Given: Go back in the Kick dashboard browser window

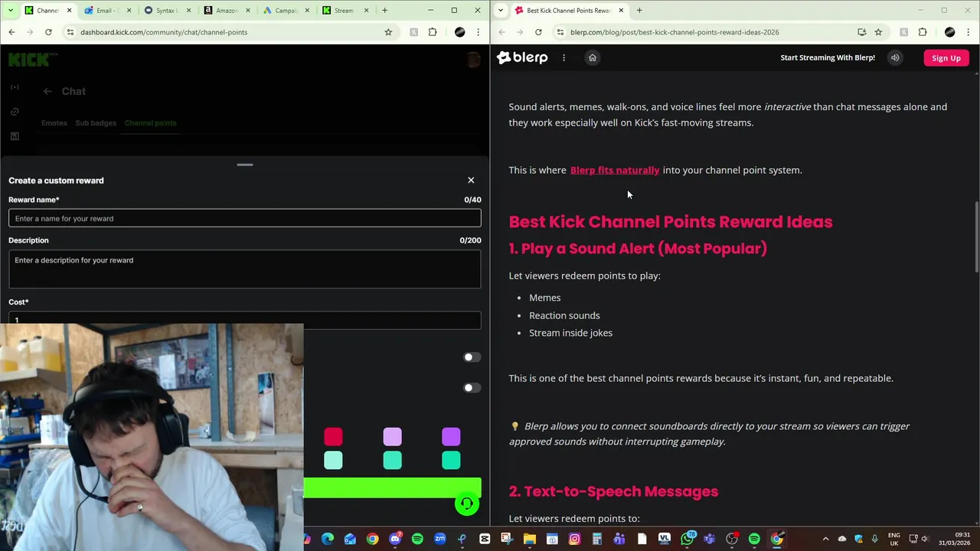Looking at the screenshot, I should pos(11,32).
